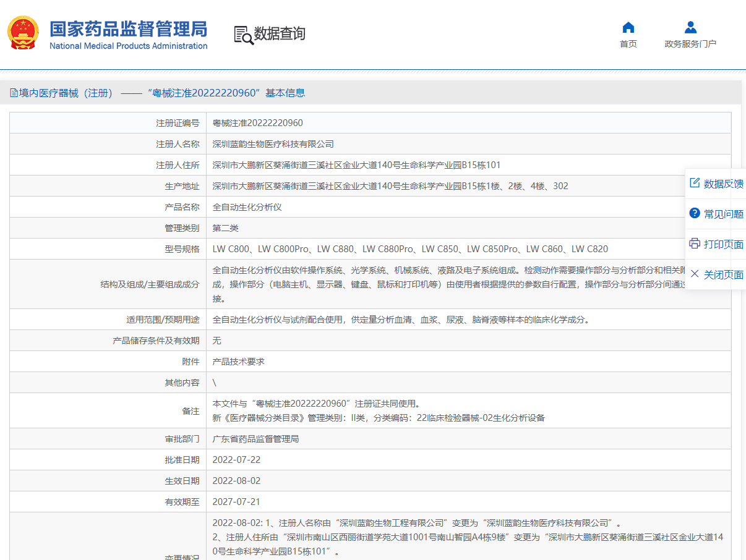Click the 管理类别 label cell
This screenshot has width=746, height=560.
click(108, 228)
